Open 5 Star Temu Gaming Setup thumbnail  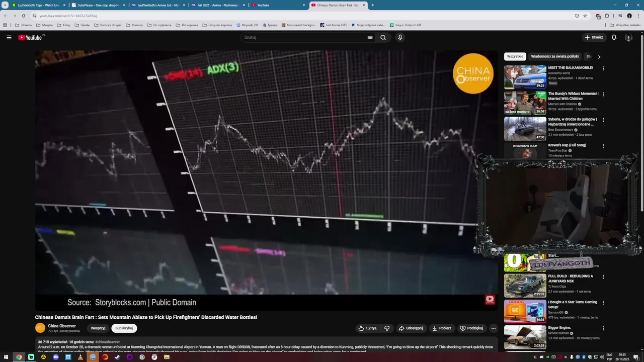[525, 311]
